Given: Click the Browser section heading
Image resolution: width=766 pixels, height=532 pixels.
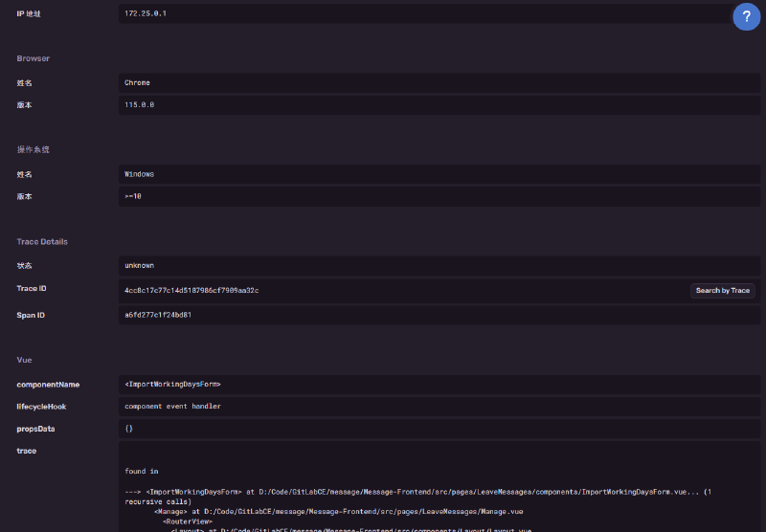Looking at the screenshot, I should [x=33, y=58].
